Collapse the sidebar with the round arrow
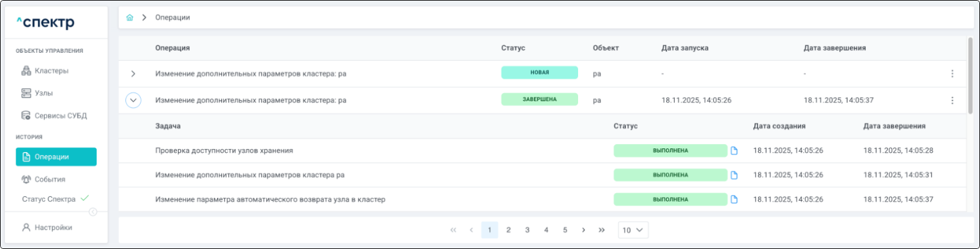The width and height of the screenshot is (980, 249). tap(93, 212)
